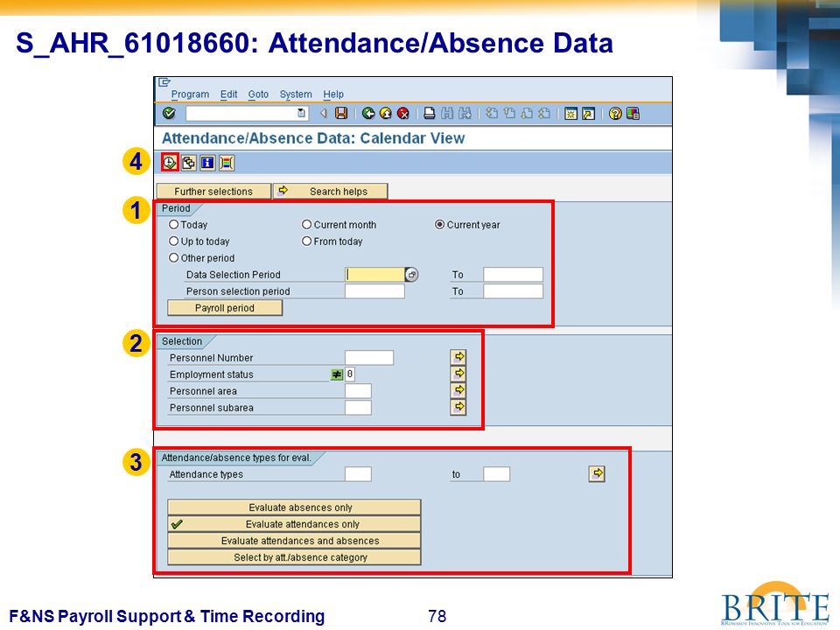The image size is (840, 630).
Task: Select the Today radio button
Action: click(x=173, y=225)
